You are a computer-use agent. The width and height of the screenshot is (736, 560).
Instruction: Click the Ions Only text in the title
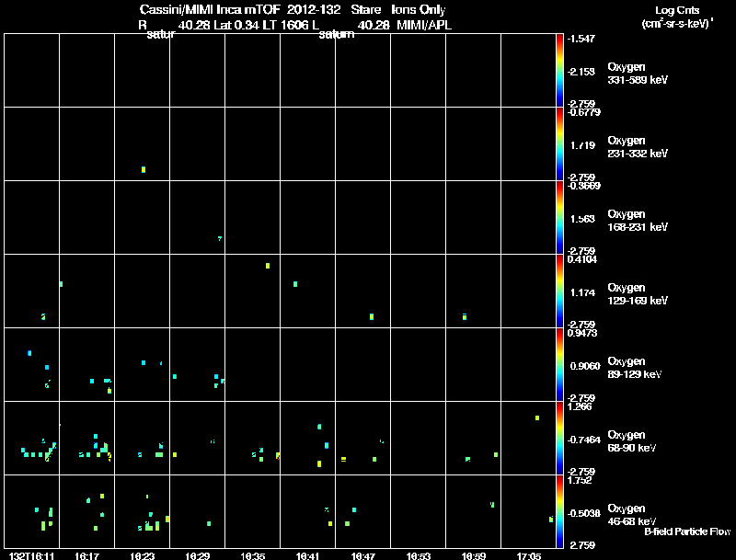pos(419,10)
